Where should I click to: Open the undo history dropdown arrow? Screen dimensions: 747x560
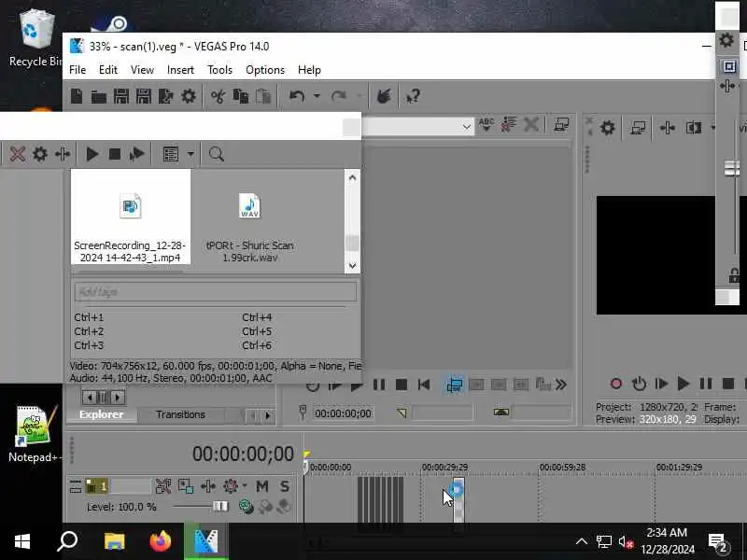pos(317,96)
